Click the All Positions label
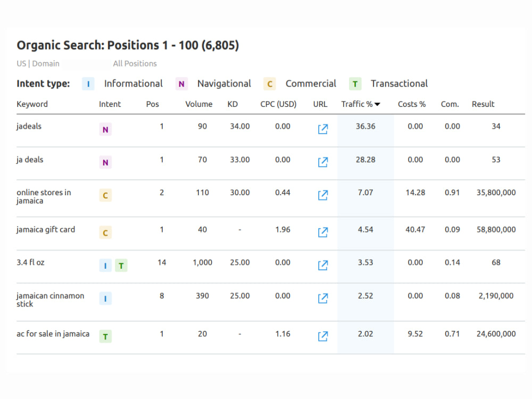The width and height of the screenshot is (532, 399). coord(135,63)
